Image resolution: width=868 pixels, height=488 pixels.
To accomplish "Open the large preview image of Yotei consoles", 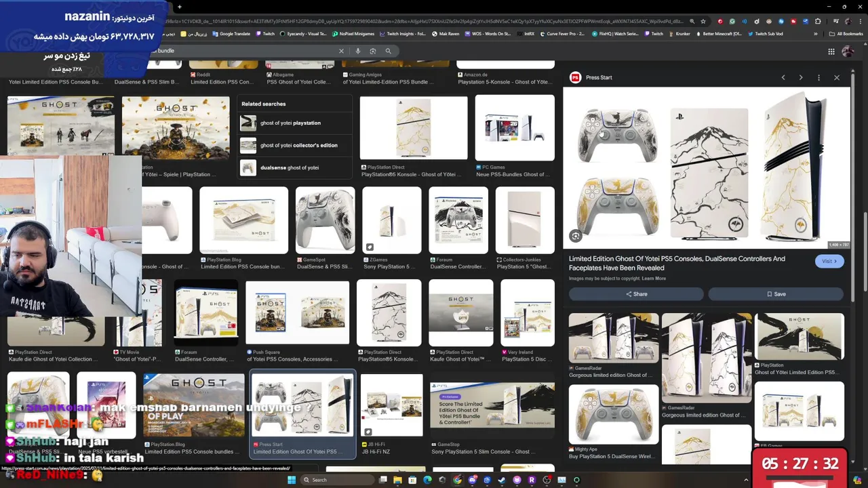I will point(706,168).
